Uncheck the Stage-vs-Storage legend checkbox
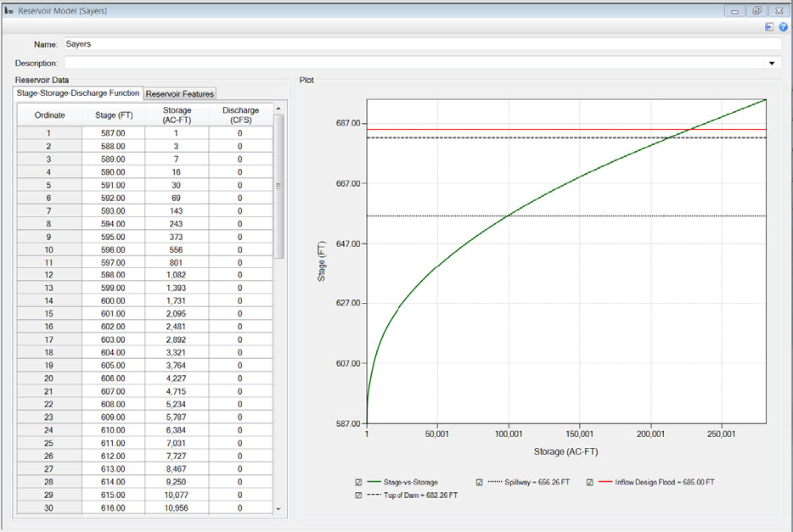 click(x=358, y=481)
